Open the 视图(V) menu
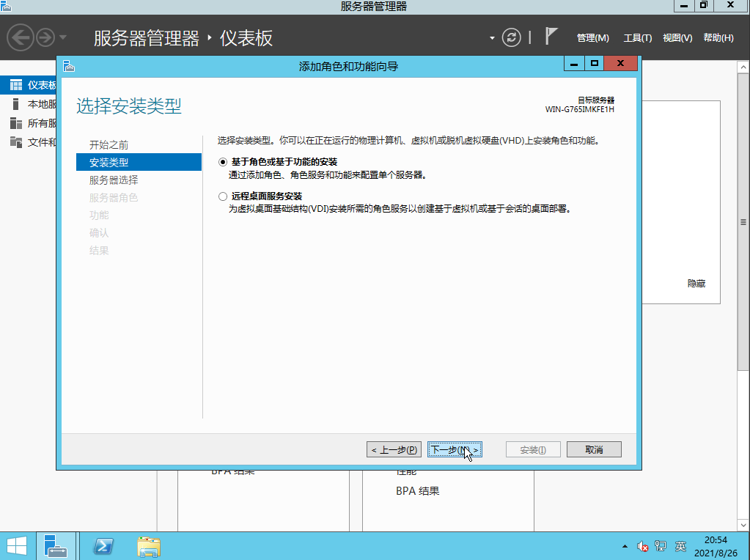 pos(677,38)
